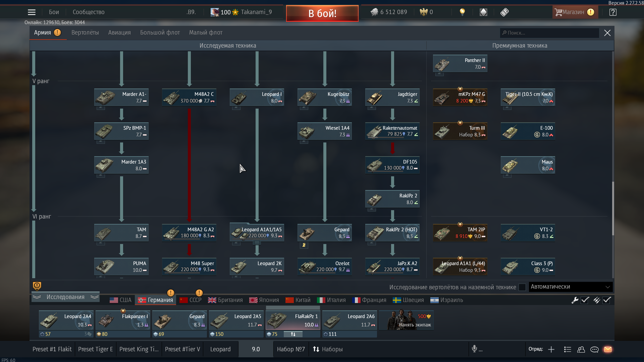Open the Автоматически dropdown
The image size is (644, 362).
pyautogui.click(x=571, y=287)
